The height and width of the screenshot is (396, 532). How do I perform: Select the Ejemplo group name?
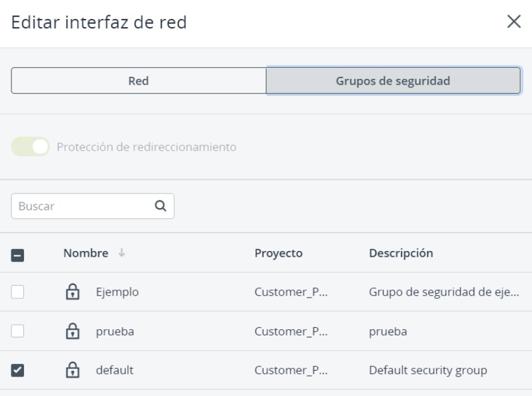117,292
